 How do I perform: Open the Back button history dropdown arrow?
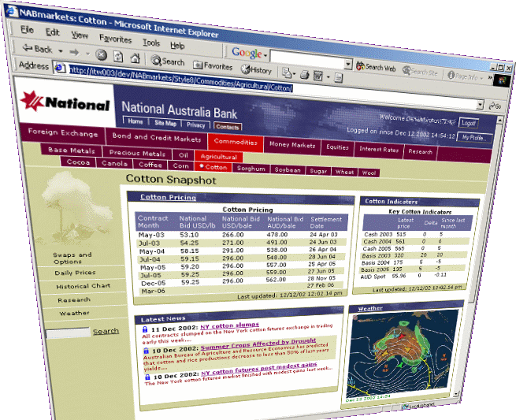(x=60, y=51)
